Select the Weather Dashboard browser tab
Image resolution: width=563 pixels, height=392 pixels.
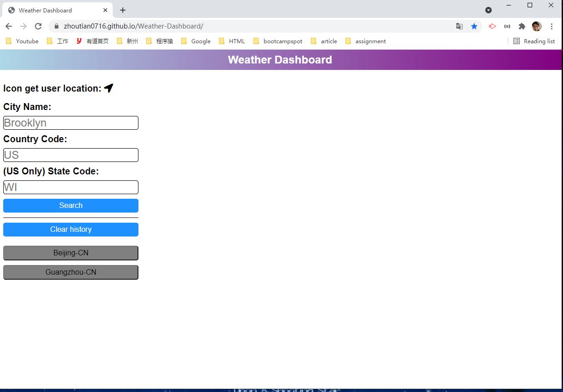[x=57, y=10]
